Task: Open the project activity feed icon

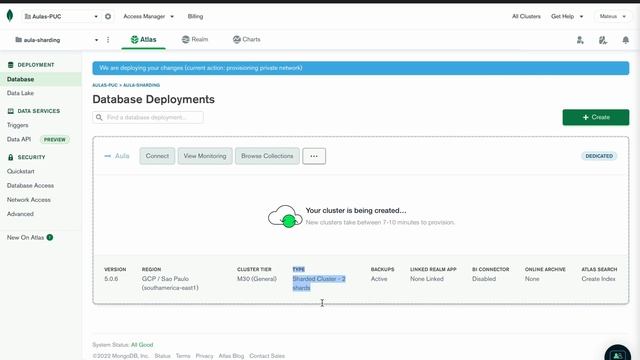Action: [603, 40]
